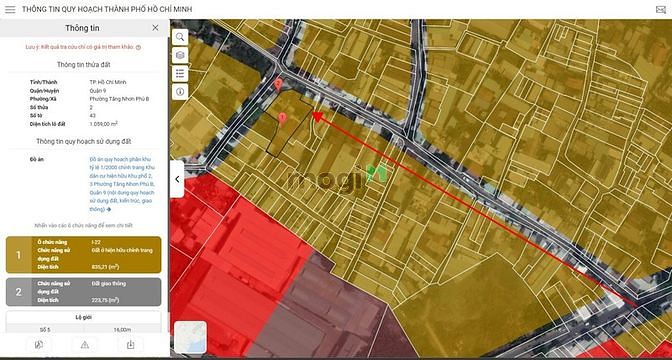This screenshot has height=360, width=672.
Task: Switch basemap using the map thumbnail
Action: 190,337
